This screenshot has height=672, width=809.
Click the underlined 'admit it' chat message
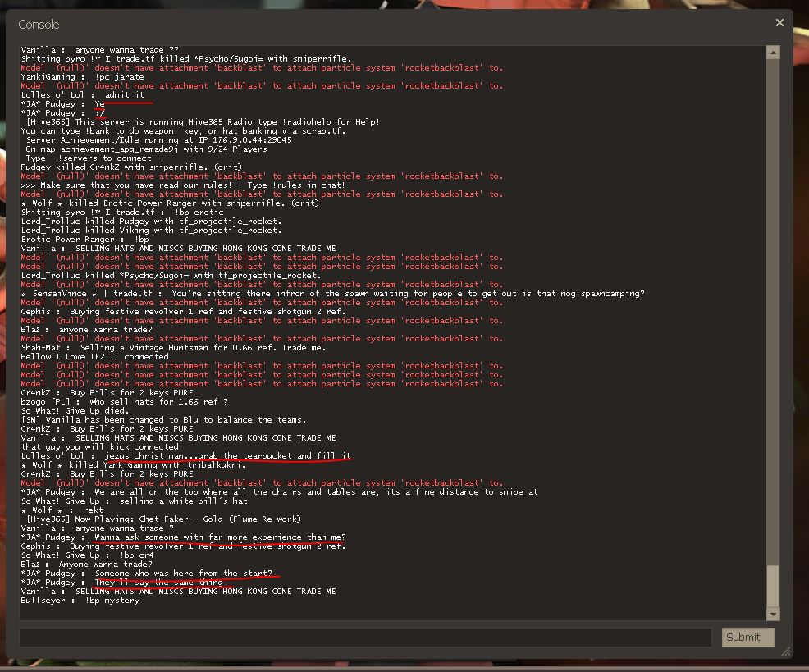point(124,95)
